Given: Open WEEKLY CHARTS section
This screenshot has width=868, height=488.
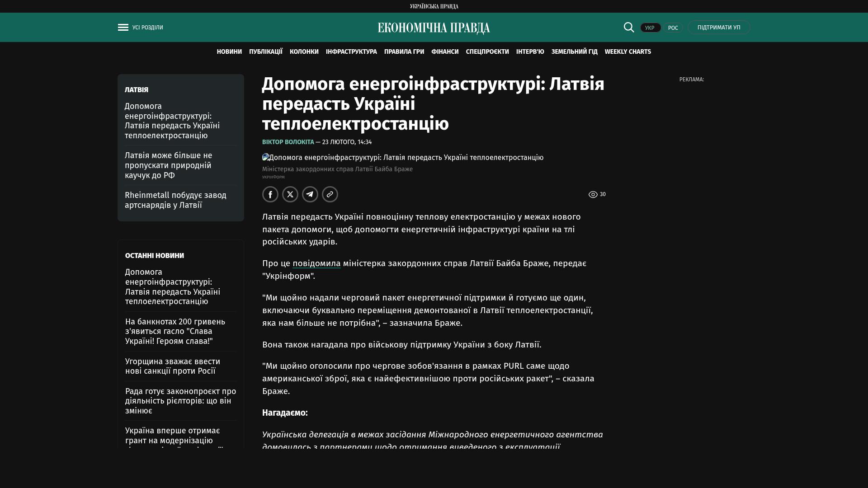Looking at the screenshot, I should (627, 52).
